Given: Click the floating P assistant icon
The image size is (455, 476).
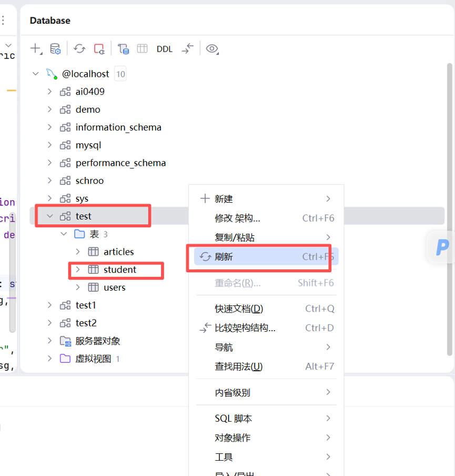Looking at the screenshot, I should 442,247.
